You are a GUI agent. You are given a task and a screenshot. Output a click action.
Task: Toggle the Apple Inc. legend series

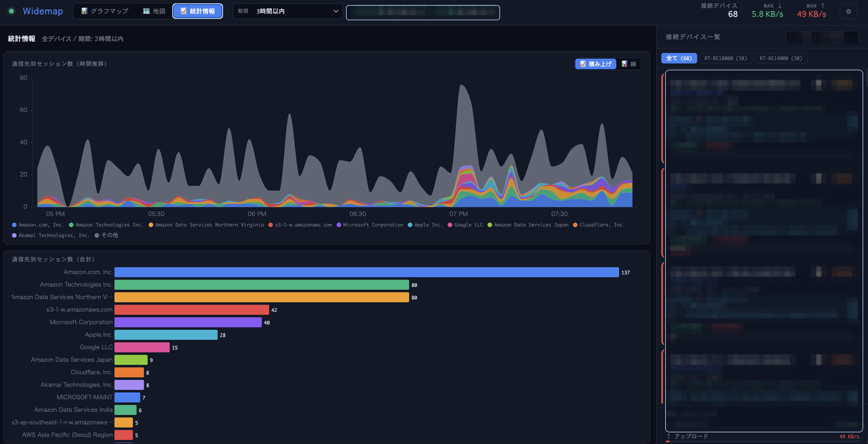425,225
